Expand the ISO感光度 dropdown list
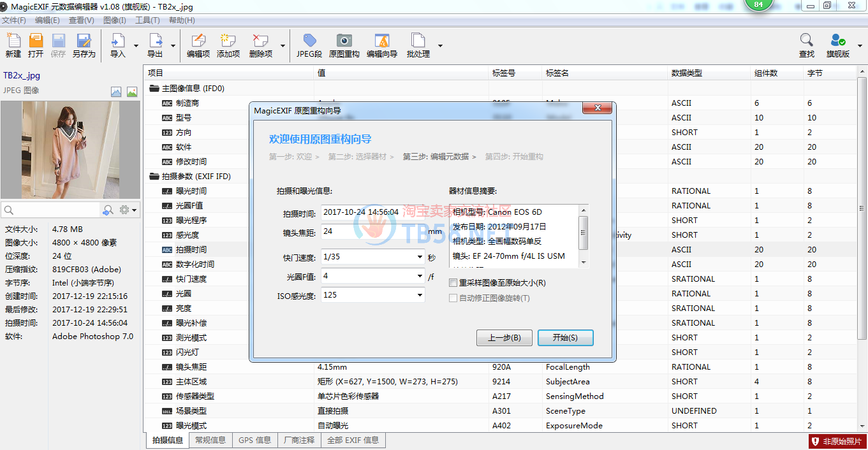 [420, 295]
